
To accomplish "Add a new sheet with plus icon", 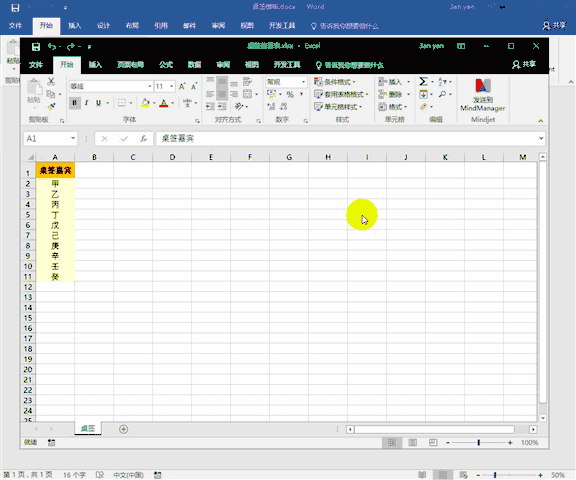I will coord(123,429).
